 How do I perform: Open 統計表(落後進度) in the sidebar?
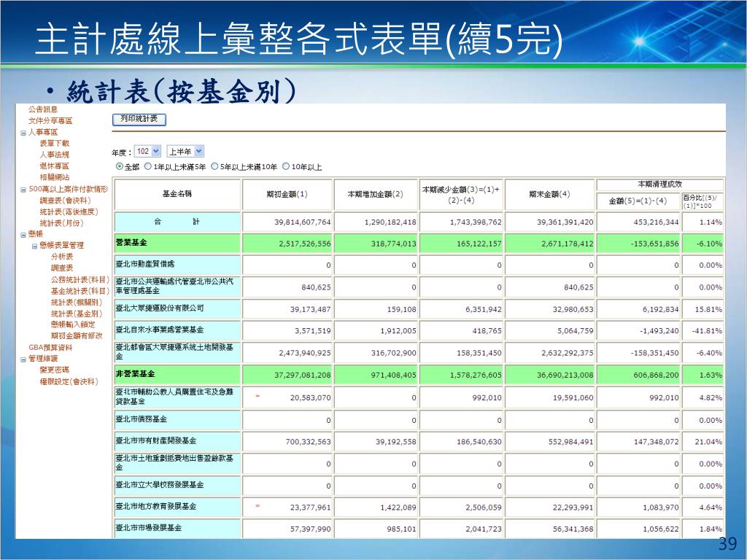69,212
